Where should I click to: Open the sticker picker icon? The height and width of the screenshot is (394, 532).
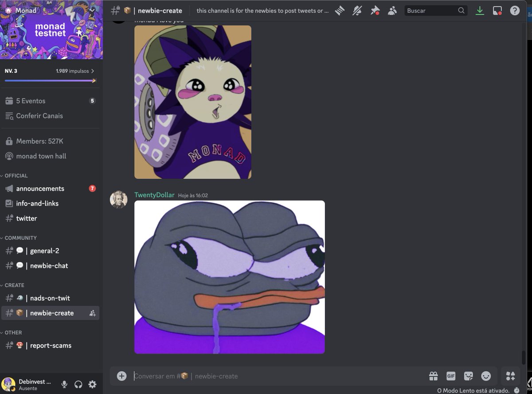coord(469,376)
